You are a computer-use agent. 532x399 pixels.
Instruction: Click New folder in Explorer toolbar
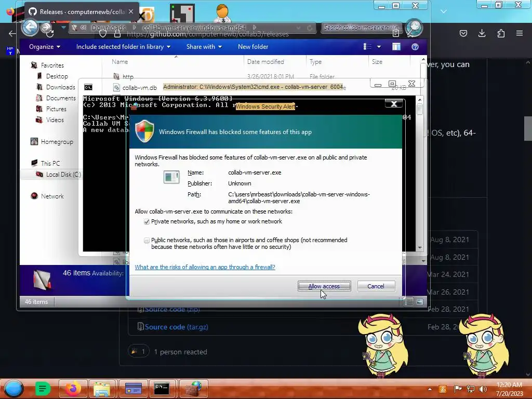click(x=253, y=47)
